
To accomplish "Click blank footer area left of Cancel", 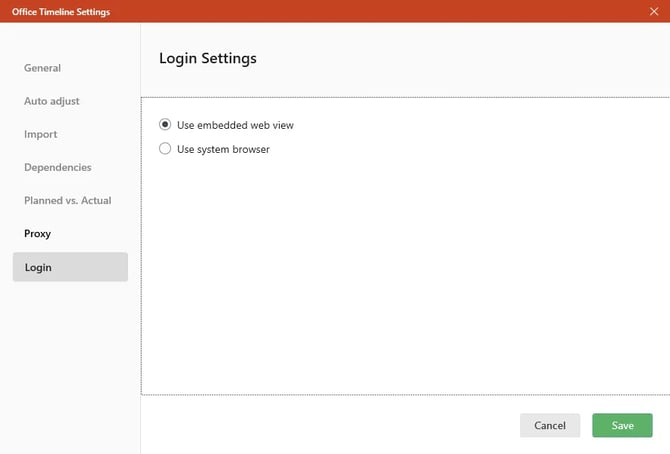I will (330, 425).
